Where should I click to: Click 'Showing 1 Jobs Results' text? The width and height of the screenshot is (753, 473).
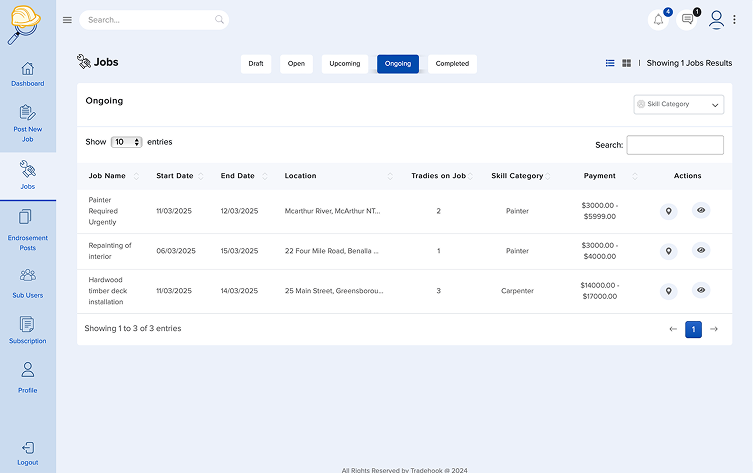pyautogui.click(x=689, y=63)
